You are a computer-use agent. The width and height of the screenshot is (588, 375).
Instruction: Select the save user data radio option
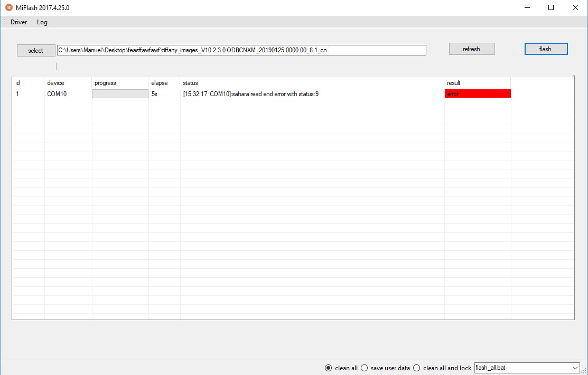(385, 368)
